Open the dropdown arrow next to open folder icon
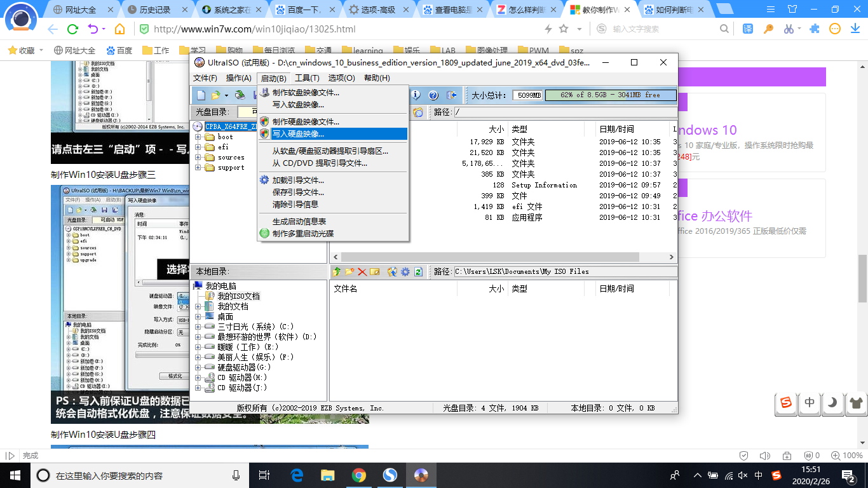Image resolution: width=868 pixels, height=488 pixels. pos(227,95)
